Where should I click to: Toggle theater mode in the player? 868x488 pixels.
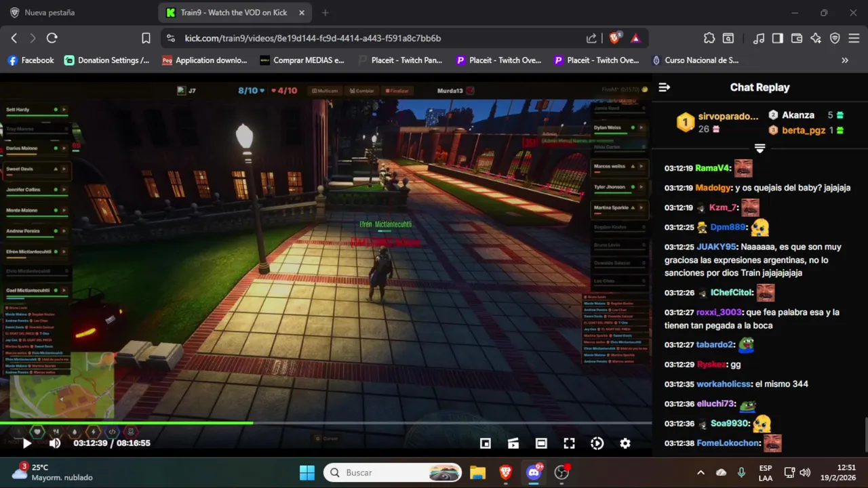point(541,443)
